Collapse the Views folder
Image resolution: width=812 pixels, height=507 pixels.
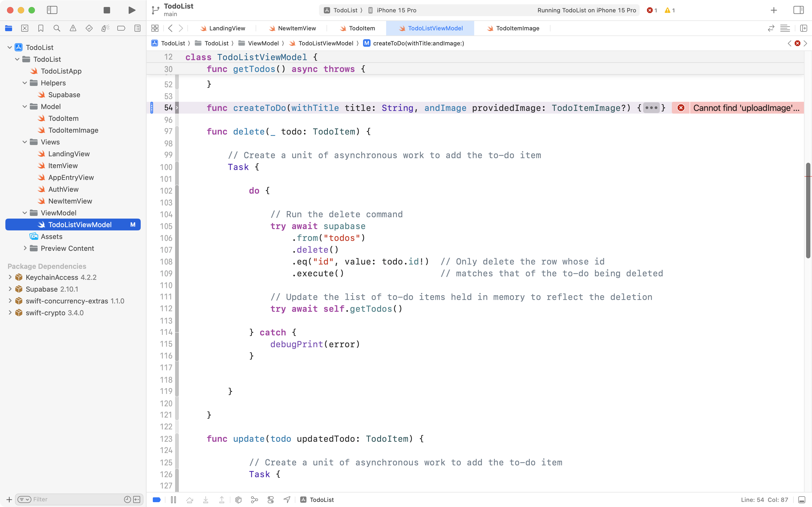coord(24,142)
